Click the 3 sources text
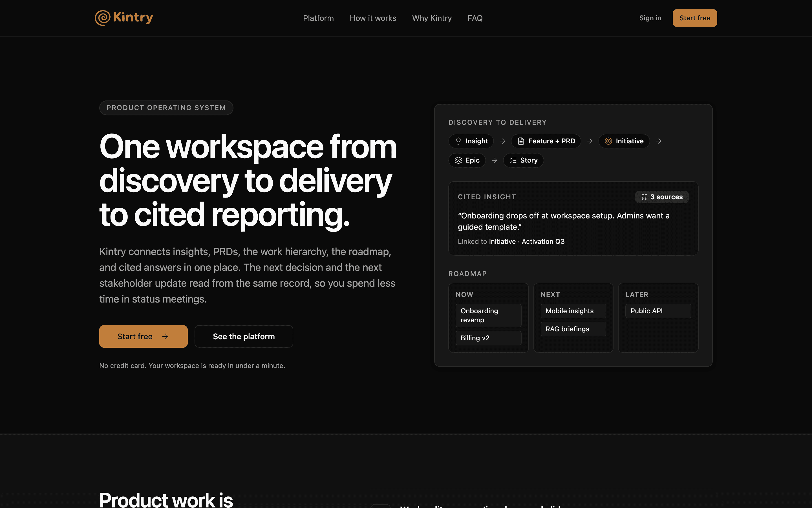This screenshot has width=812, height=508. 667,197
